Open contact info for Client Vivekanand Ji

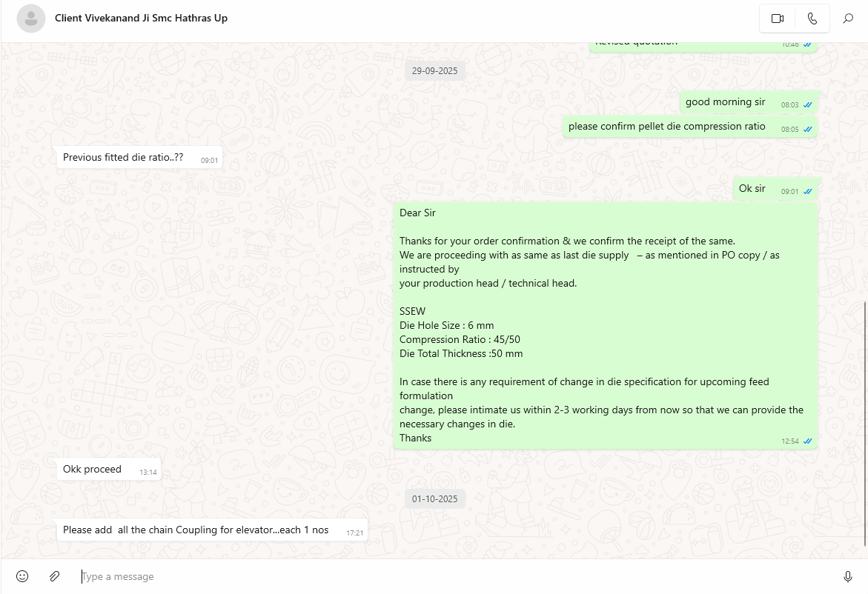tap(141, 18)
